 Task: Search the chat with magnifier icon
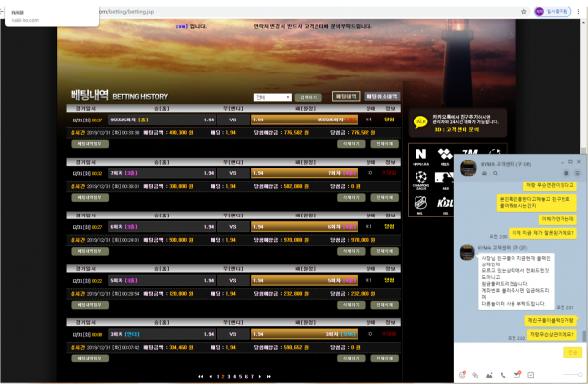click(x=495, y=173)
